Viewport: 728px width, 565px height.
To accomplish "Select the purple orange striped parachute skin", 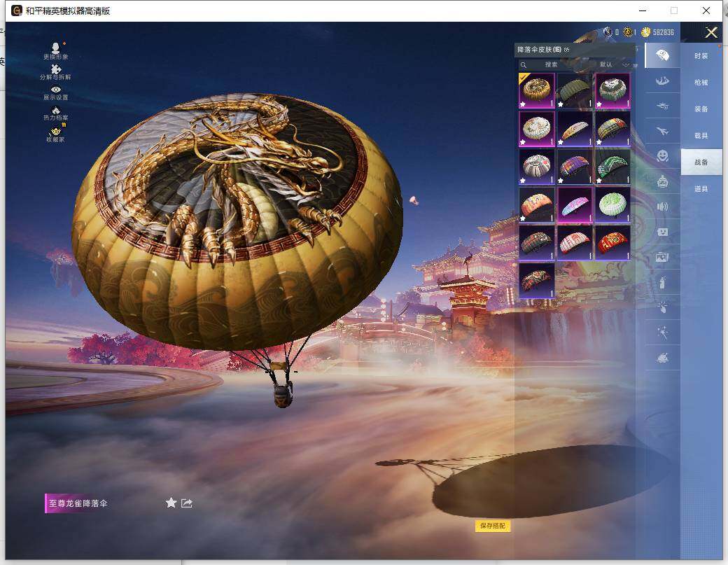I will pos(575,167).
